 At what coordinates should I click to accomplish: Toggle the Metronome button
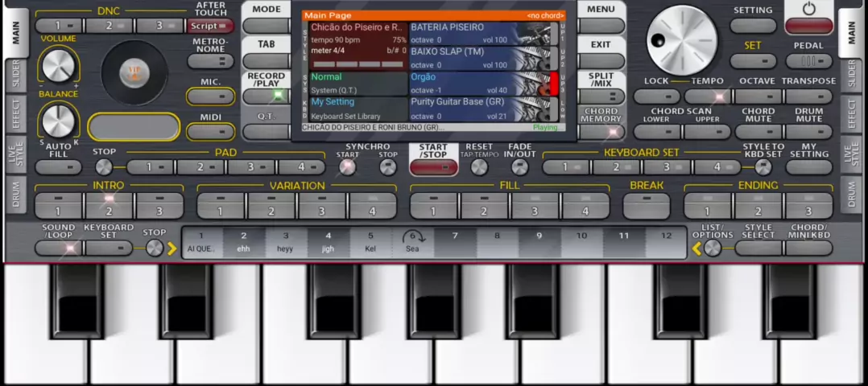click(211, 61)
